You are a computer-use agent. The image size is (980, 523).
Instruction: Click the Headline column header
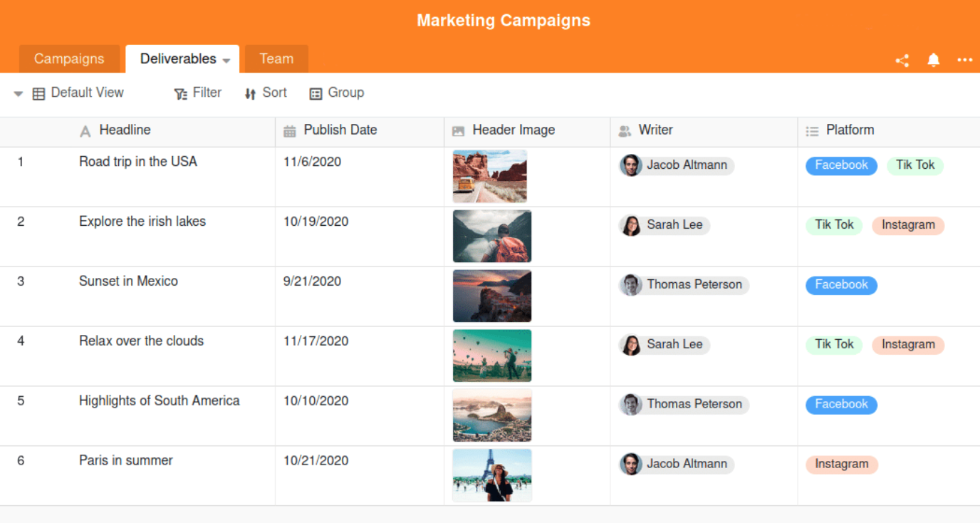click(125, 130)
